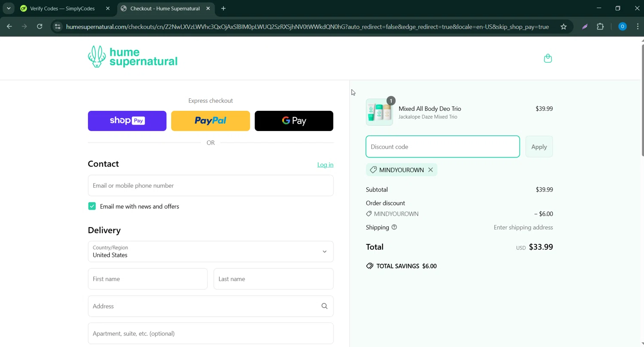Open a new browser tab

coord(223,9)
